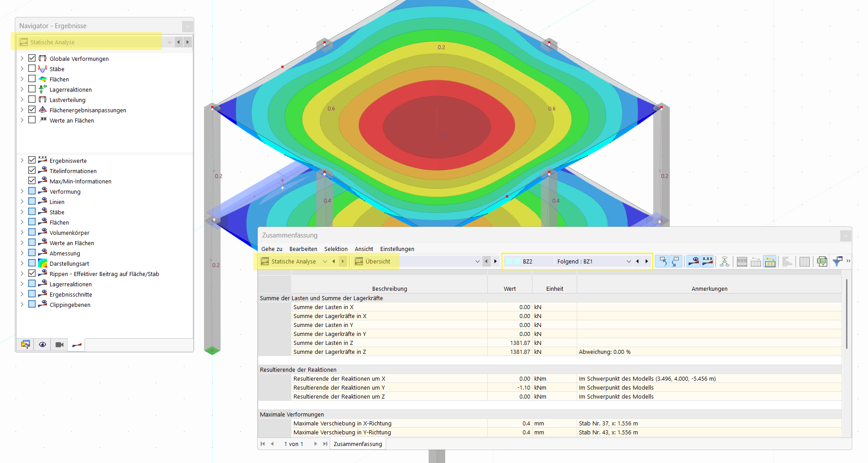Uncheck Max/Min-Informationen checkbox
Screen dimensions: 868x463
[32, 181]
